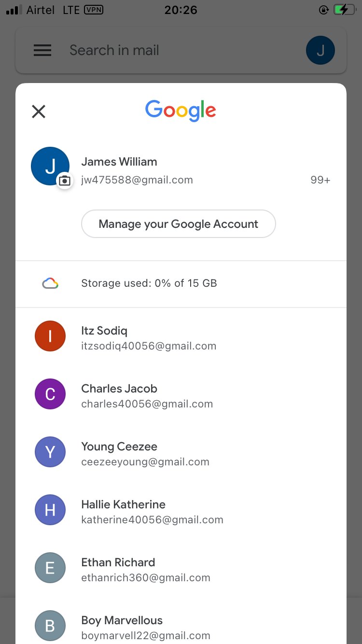Tap the email katherine40056@gmail.com
The height and width of the screenshot is (644, 362).
pyautogui.click(x=153, y=520)
